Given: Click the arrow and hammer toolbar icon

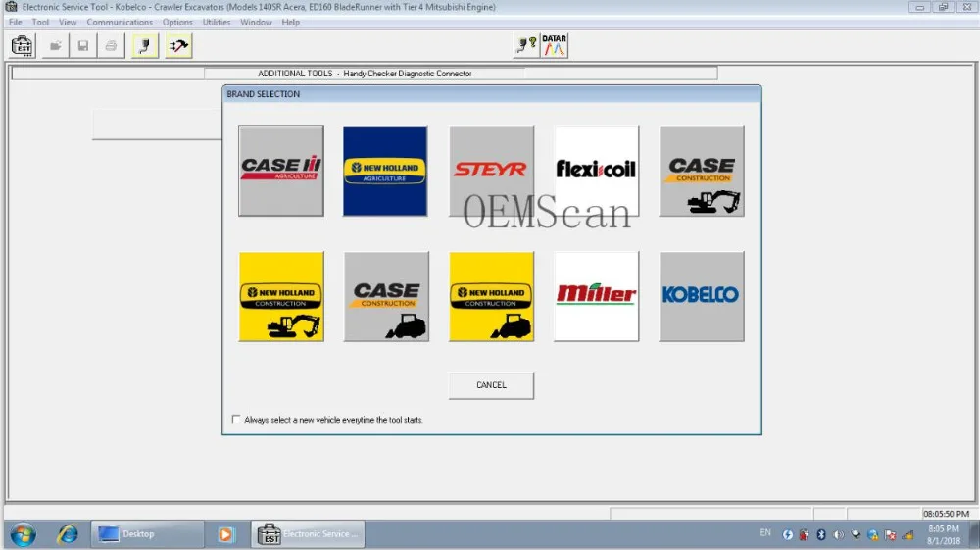Looking at the screenshot, I should (178, 46).
